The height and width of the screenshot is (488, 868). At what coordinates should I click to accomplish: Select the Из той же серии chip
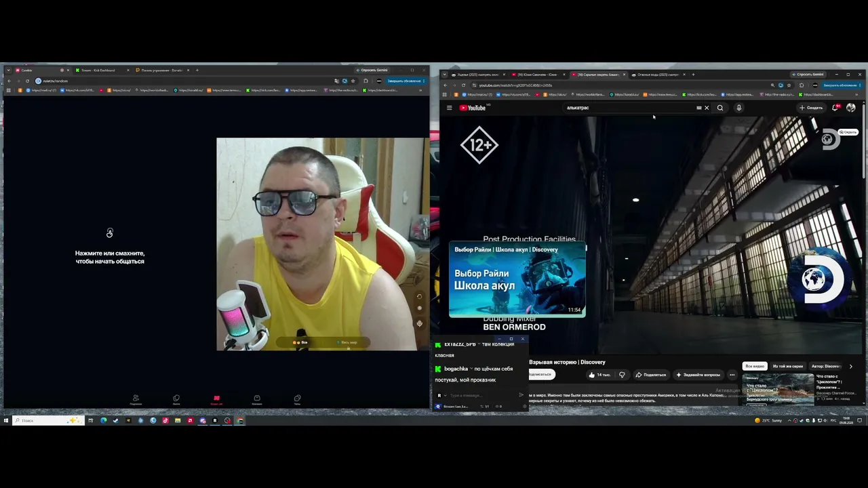(788, 366)
